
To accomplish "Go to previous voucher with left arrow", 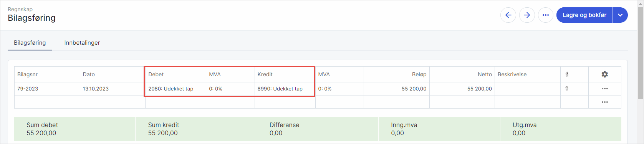I will (508, 15).
